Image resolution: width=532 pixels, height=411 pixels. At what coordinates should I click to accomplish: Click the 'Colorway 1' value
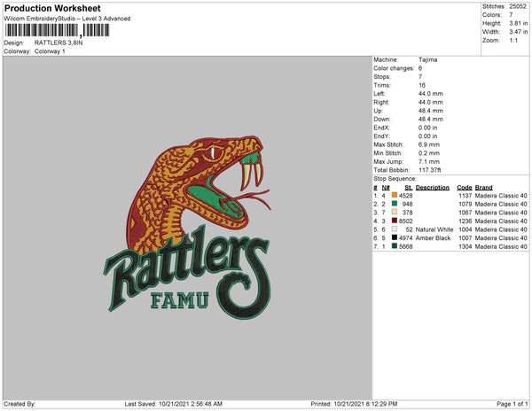pyautogui.click(x=50, y=51)
